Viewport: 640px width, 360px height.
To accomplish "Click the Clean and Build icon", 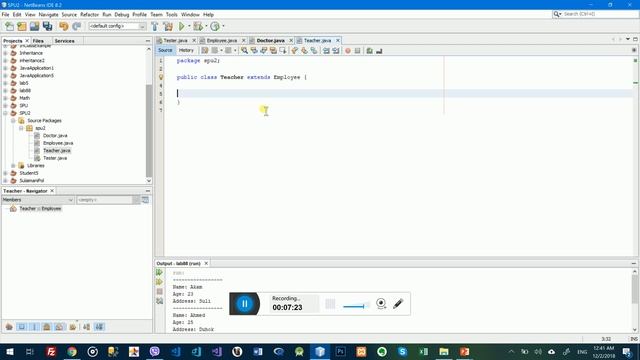I will pos(168,27).
